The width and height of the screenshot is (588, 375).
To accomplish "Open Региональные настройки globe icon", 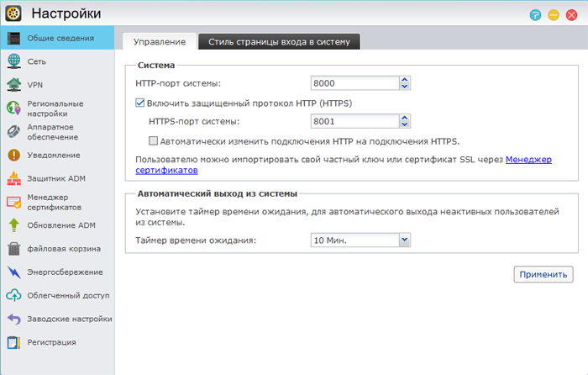I will pos(13,108).
